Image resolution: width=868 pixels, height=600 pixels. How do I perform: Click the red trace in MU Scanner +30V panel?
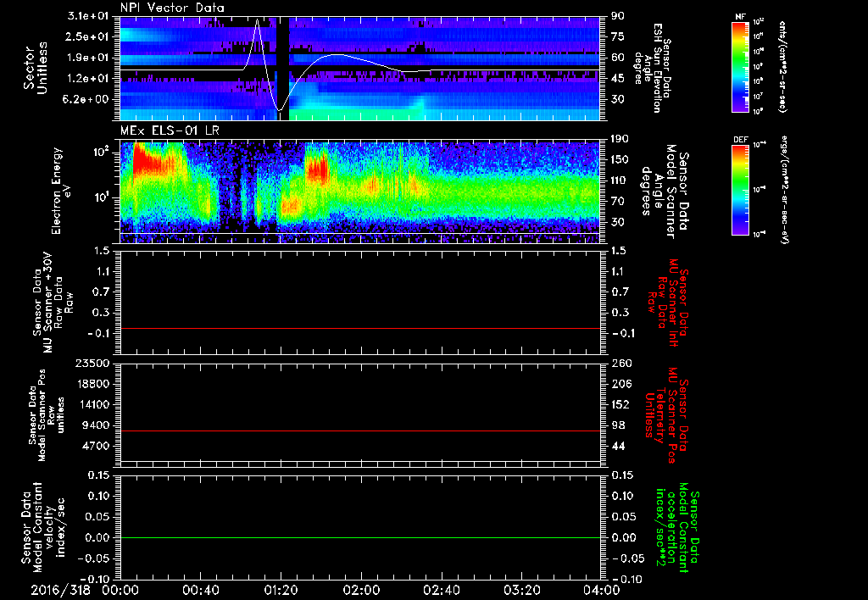pos(359,328)
